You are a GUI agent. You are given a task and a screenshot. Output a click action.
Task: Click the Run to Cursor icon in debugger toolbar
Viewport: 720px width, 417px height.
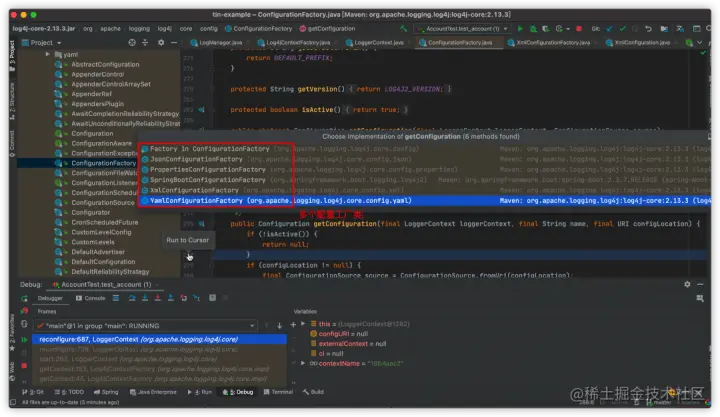pyautogui.click(x=197, y=298)
